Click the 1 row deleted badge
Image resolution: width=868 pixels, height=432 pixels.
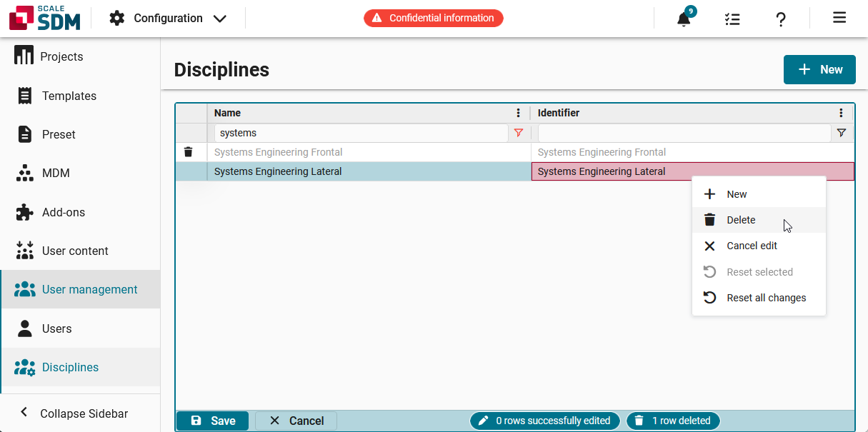click(x=673, y=421)
